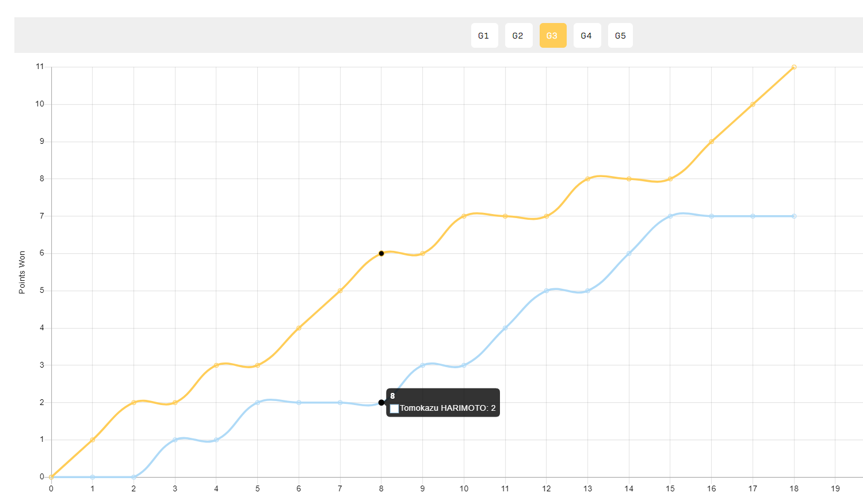The height and width of the screenshot is (504, 863).
Task: Switch to the G1 game tab
Action: 484,36
